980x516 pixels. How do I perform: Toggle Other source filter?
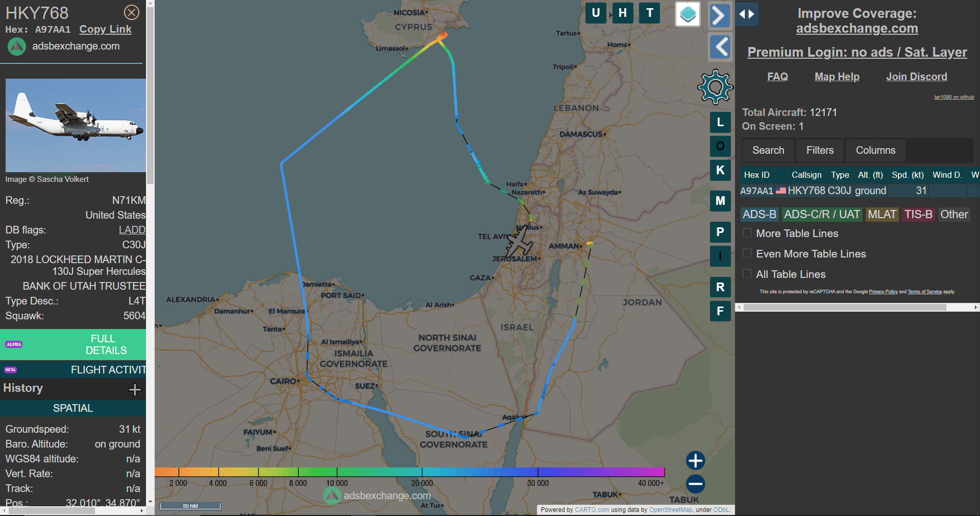pyautogui.click(x=954, y=215)
